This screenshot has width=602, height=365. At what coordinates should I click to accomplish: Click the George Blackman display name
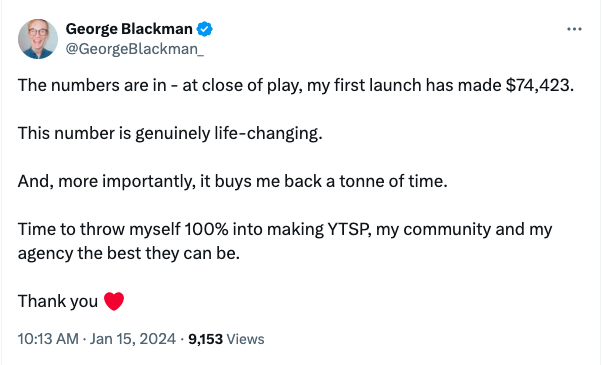(129, 29)
